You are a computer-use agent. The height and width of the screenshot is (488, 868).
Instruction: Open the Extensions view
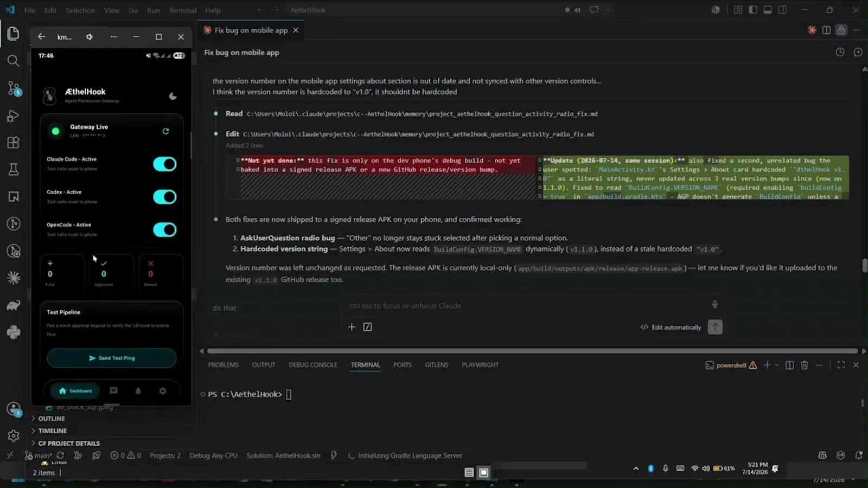coord(14,143)
